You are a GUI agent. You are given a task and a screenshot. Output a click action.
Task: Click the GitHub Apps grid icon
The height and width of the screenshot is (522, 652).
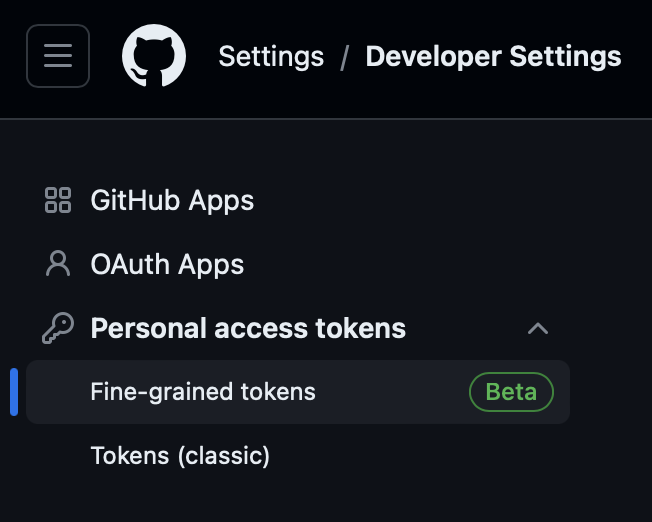pos(58,200)
